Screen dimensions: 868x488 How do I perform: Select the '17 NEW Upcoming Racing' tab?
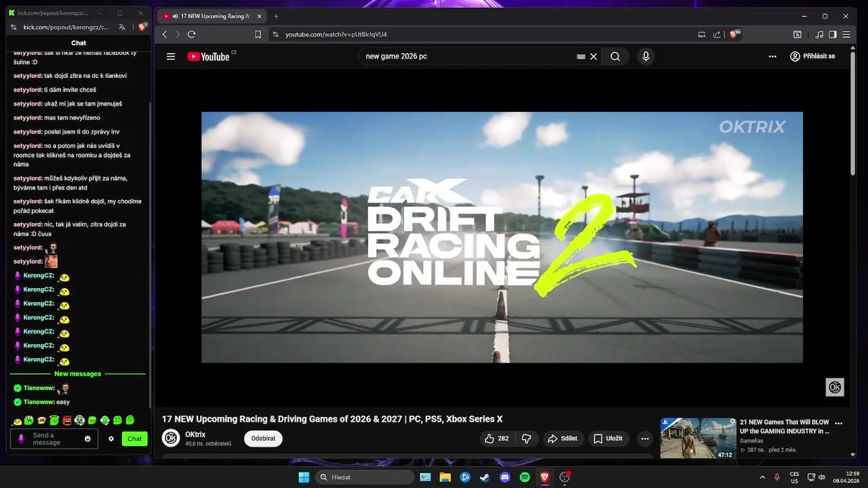click(x=212, y=16)
